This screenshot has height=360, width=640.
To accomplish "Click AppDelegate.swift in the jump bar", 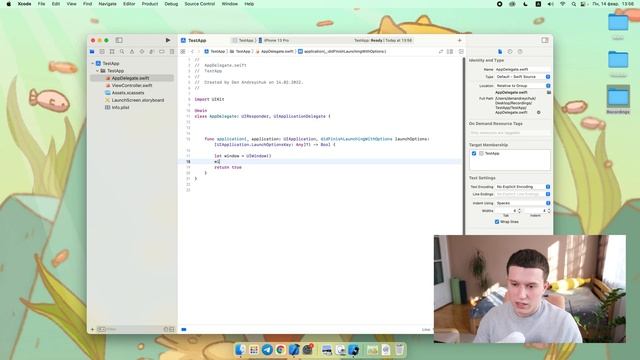I will coord(275,51).
